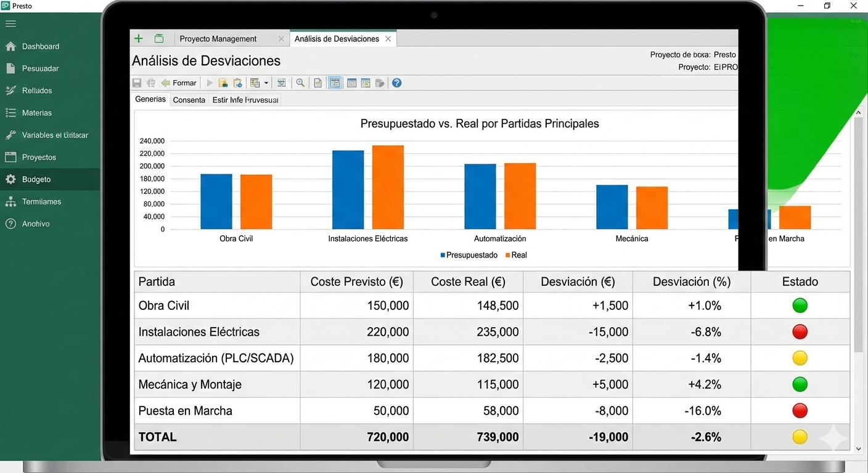Click the Budgeto gear icon
The image size is (868, 473).
pos(10,179)
